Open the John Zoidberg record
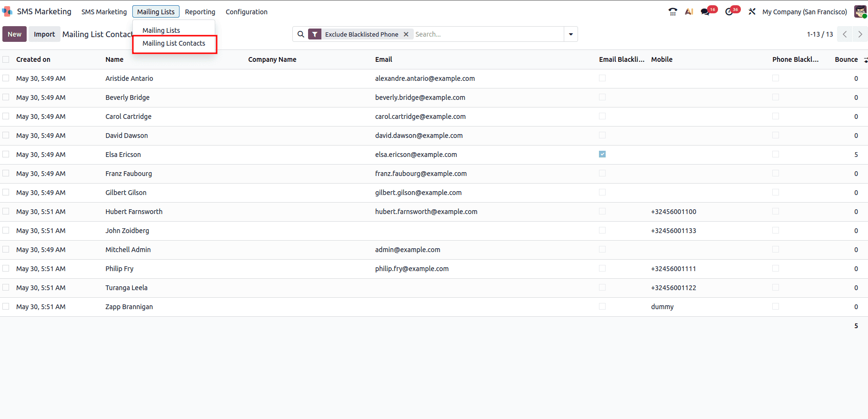 point(127,231)
